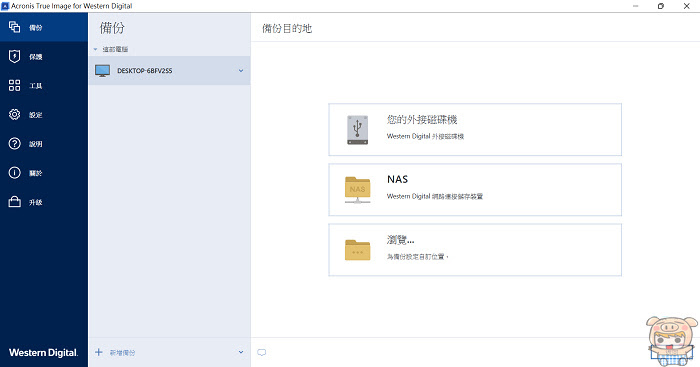Click the 新增備份 plus icon

coord(99,352)
